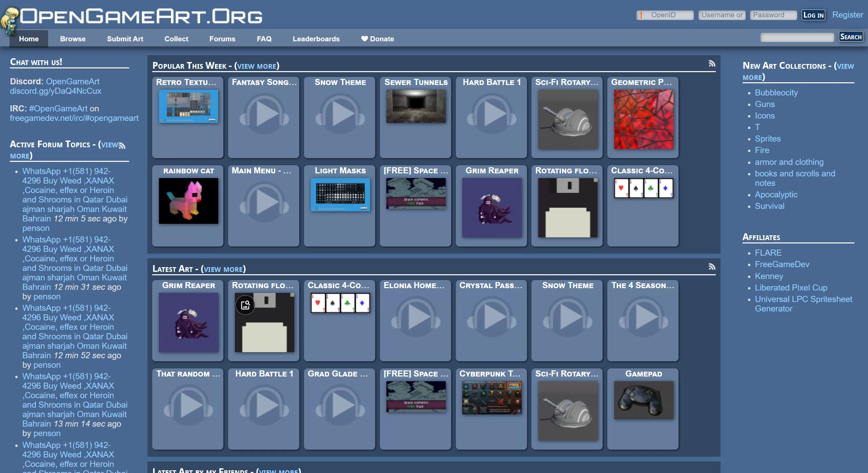Screen dimensions: 868x473
Task: Open Grim Reaper thumbnail in Popular This Week
Action: pos(492,208)
